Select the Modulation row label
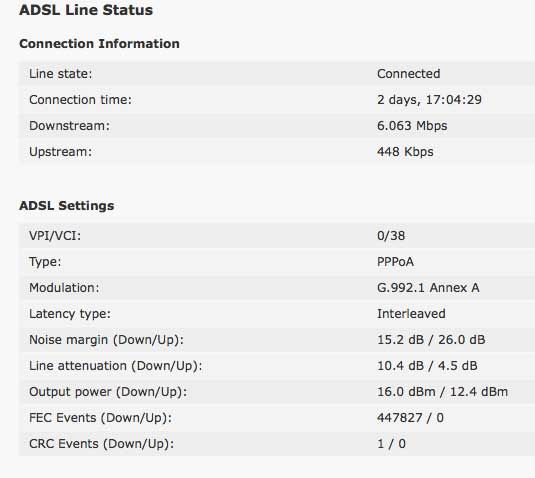 coord(64,288)
